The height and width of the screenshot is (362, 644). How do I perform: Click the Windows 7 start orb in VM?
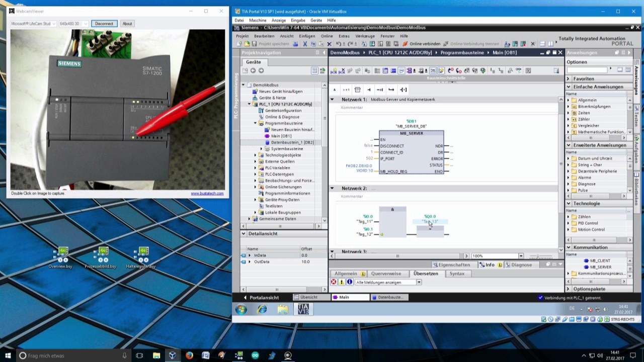click(241, 310)
